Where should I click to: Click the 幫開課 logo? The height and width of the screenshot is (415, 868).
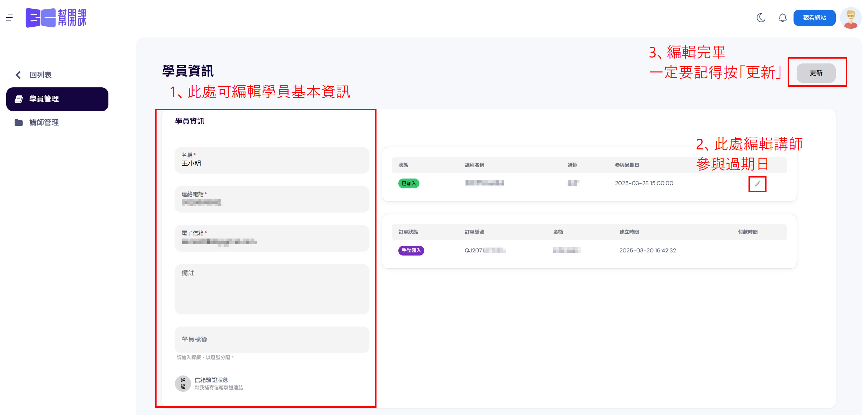tap(56, 18)
